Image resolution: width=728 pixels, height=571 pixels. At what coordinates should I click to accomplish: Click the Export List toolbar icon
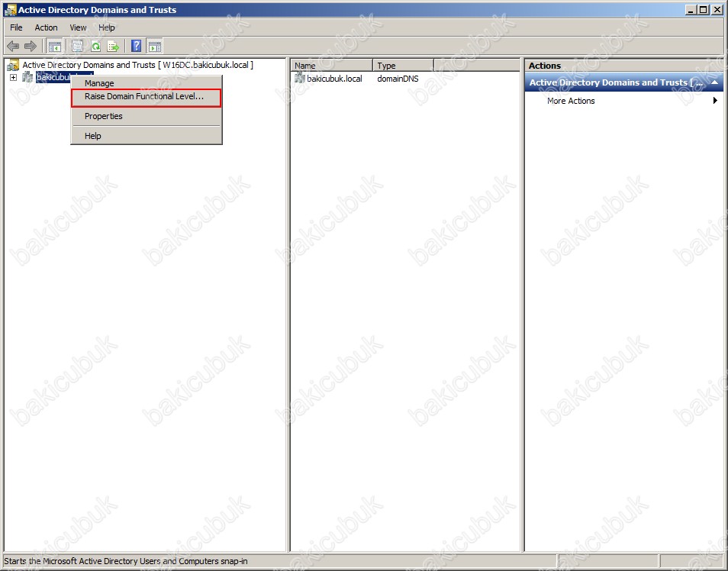click(113, 46)
